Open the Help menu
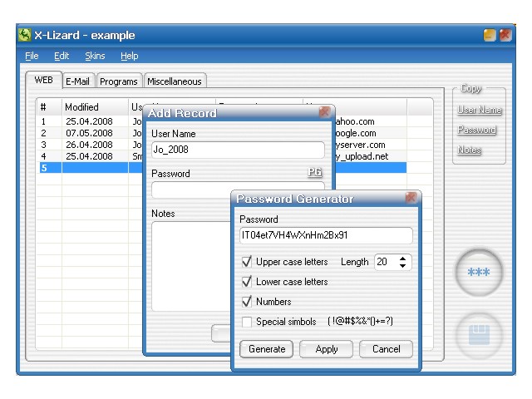This screenshot has width=532, height=399. pos(130,56)
